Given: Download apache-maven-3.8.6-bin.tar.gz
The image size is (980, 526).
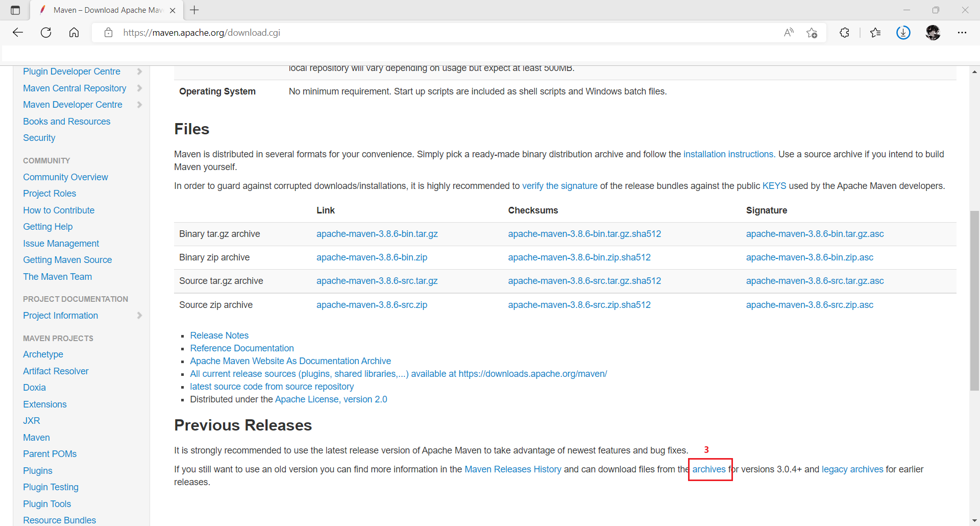Looking at the screenshot, I should (x=377, y=234).
